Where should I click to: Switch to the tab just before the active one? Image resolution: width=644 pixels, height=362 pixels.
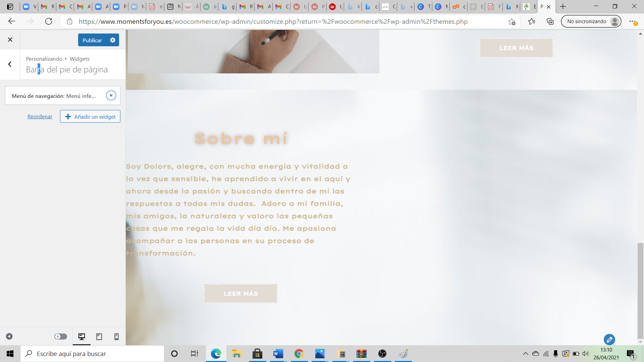pos(530,6)
